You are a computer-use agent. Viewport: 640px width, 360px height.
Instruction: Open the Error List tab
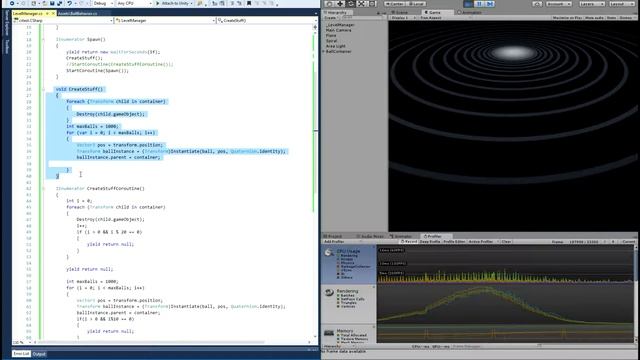pyautogui.click(x=21, y=354)
